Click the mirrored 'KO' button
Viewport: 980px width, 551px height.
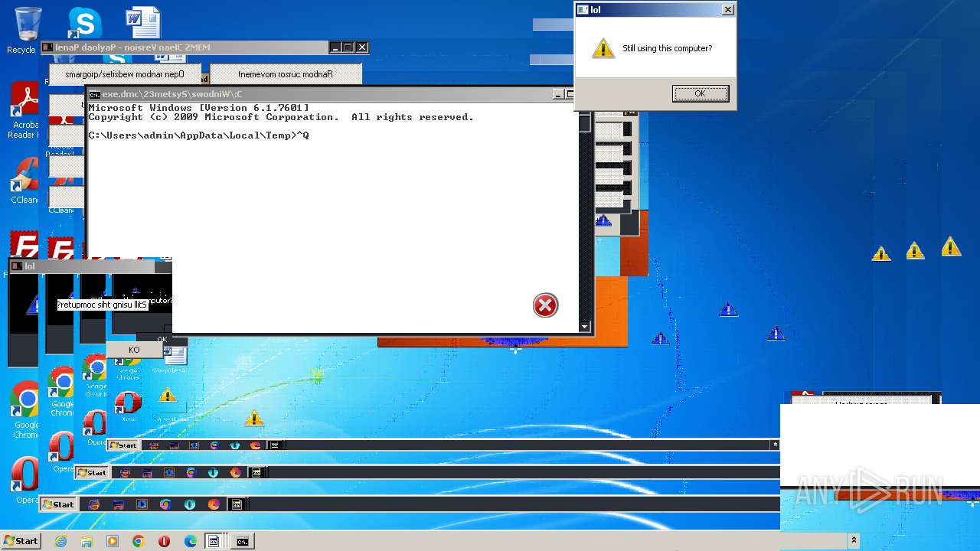tap(134, 350)
